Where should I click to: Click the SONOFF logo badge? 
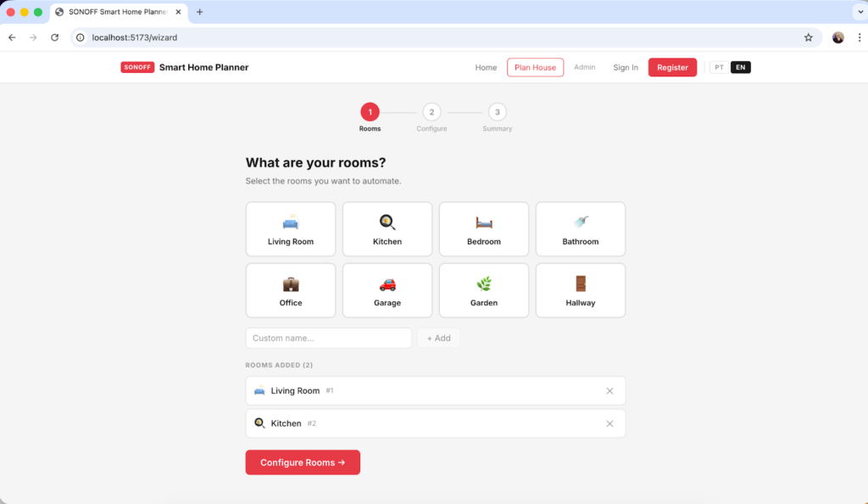pos(137,67)
